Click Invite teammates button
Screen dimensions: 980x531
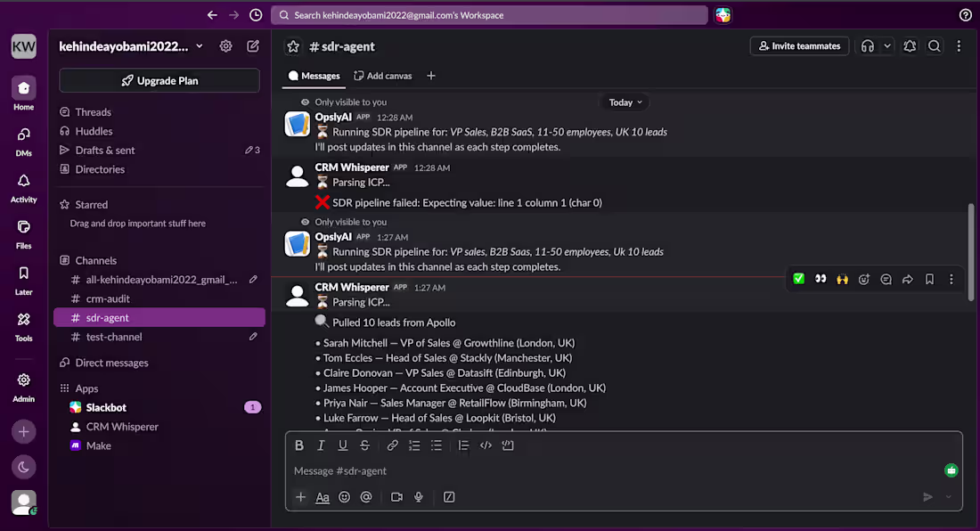[799, 46]
